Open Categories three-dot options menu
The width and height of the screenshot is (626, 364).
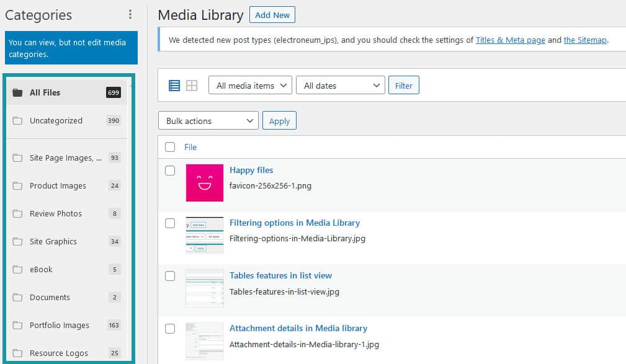tap(130, 15)
